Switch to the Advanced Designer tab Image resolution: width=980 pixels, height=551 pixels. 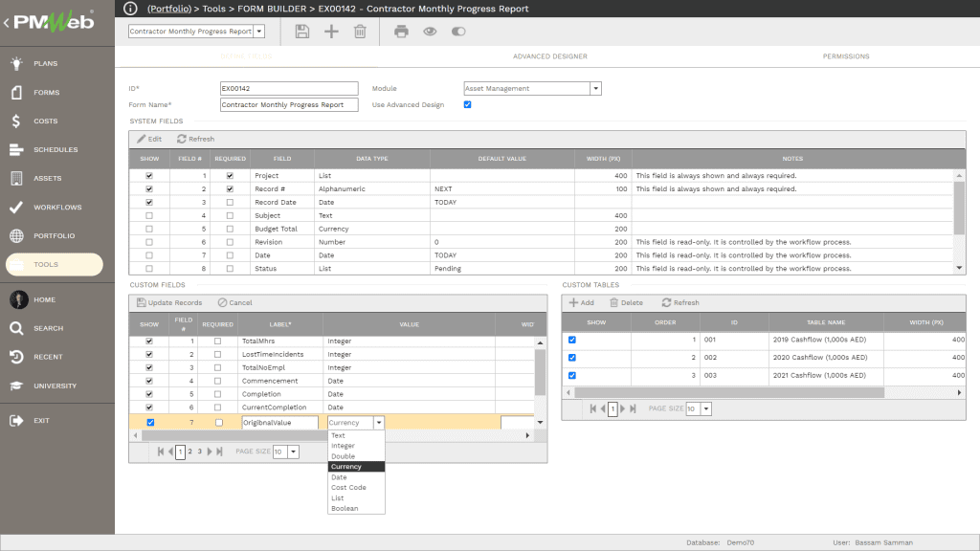coord(550,56)
